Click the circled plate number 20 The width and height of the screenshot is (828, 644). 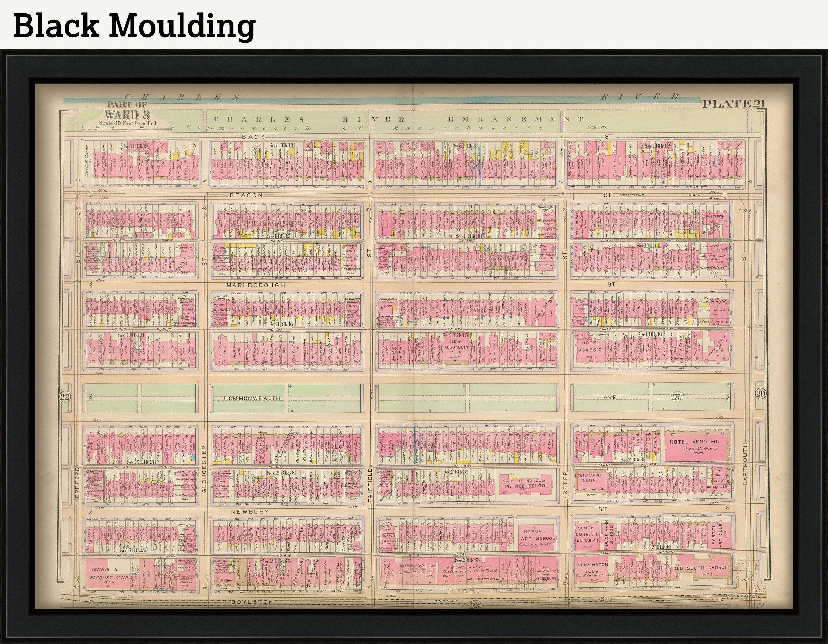point(760,394)
